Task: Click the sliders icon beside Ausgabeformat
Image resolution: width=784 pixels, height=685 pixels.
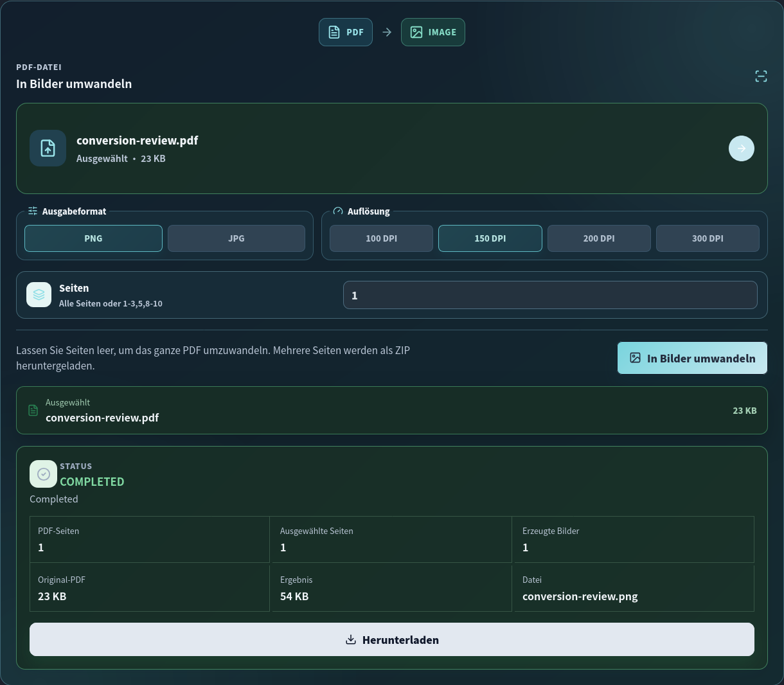Action: 33,211
